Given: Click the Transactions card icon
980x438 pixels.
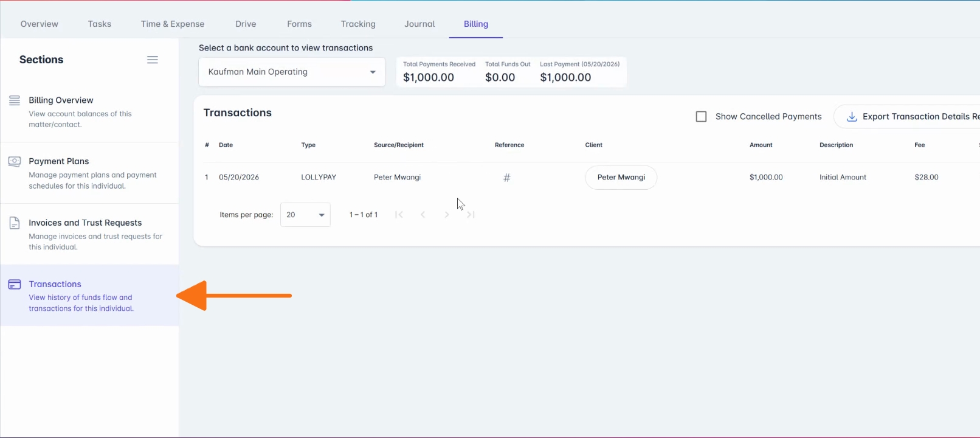Looking at the screenshot, I should coord(15,284).
